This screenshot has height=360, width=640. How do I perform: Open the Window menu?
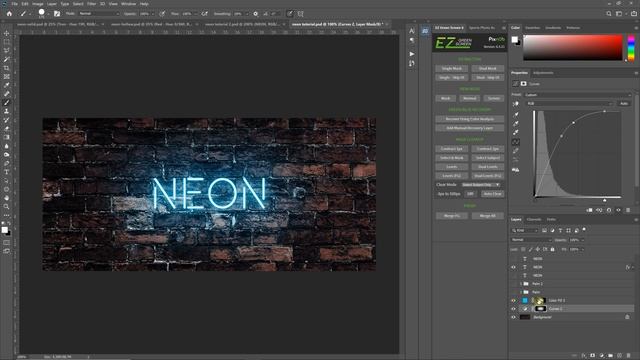128,4
